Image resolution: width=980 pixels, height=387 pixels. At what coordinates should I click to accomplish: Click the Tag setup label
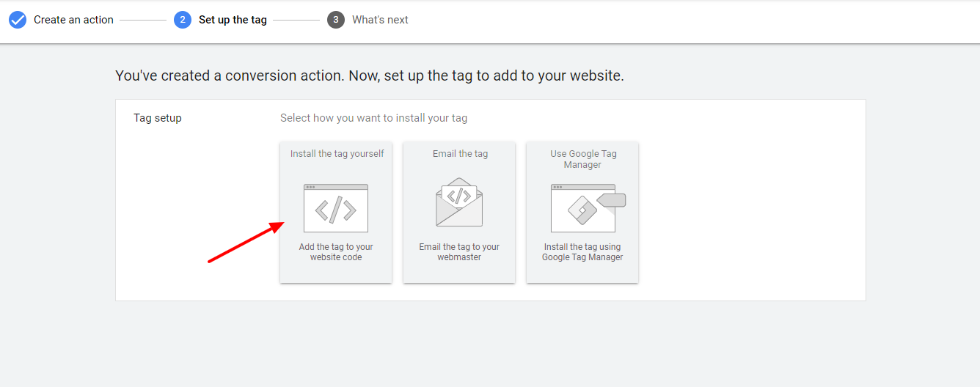[158, 118]
